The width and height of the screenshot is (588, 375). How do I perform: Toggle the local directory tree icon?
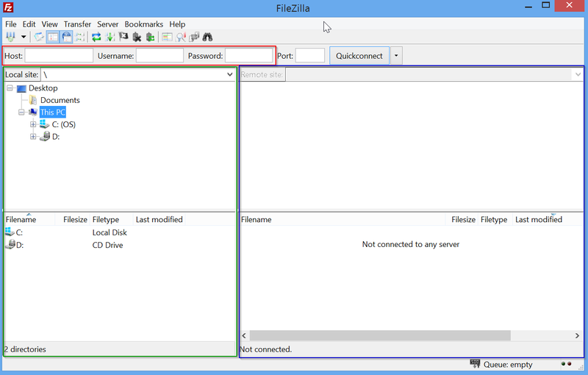[x=52, y=37]
